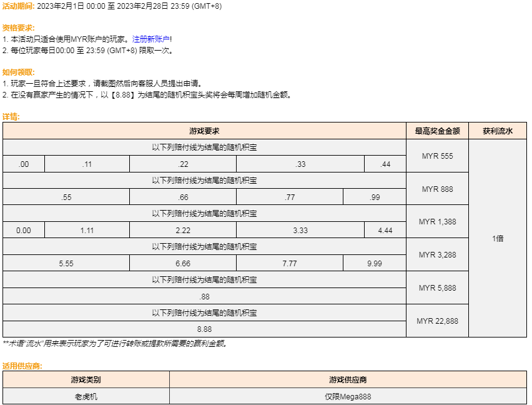The width and height of the screenshot is (532, 405).
Task: Click the MYR 22,888 top prize cell
Action: (x=437, y=321)
